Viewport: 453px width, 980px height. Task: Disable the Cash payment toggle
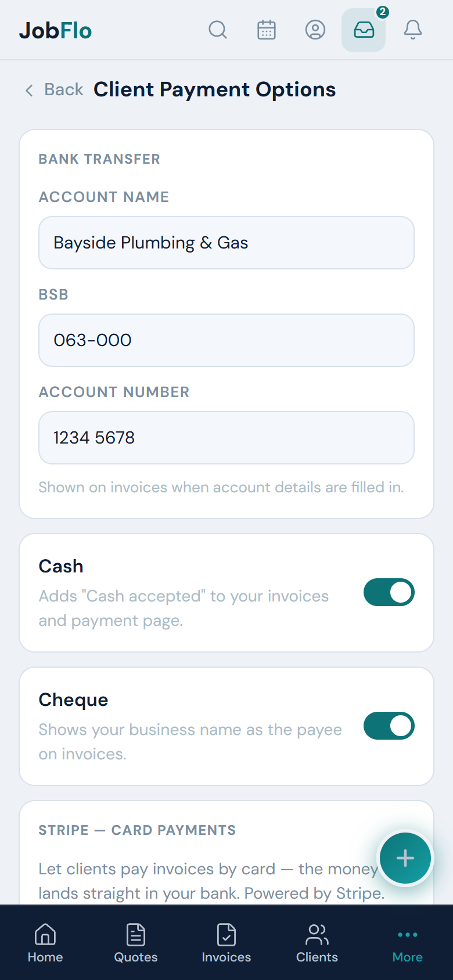389,592
